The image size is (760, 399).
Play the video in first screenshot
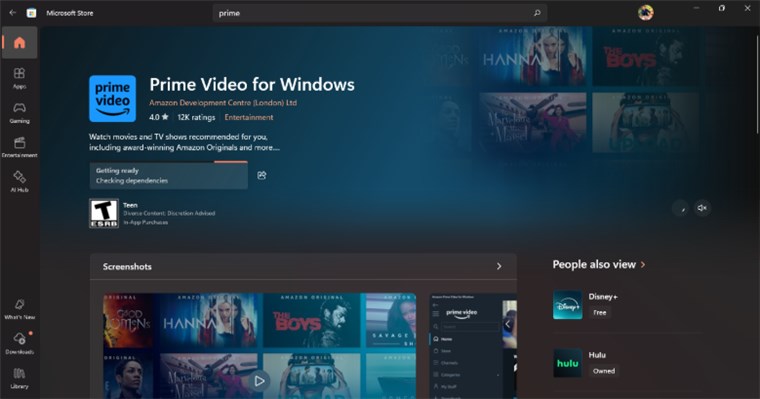(x=259, y=381)
